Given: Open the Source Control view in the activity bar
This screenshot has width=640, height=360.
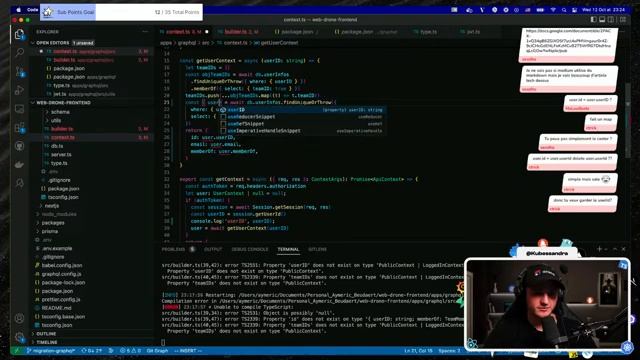Looking at the screenshot, I should coord(19,71).
